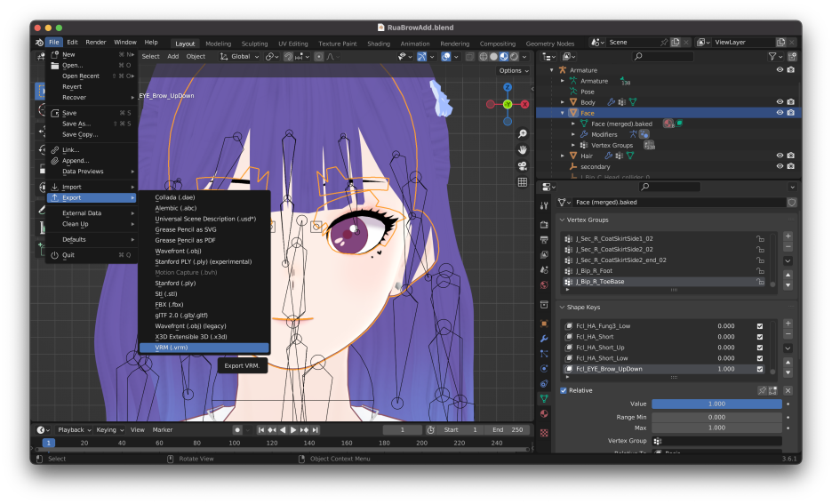Choose FBX (.fbx) export option
Viewport: 832px width, 504px height.
(204, 305)
